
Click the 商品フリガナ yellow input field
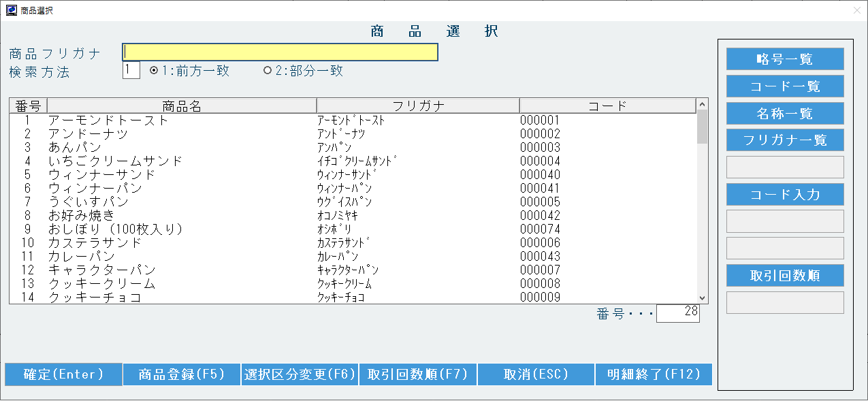click(x=279, y=52)
